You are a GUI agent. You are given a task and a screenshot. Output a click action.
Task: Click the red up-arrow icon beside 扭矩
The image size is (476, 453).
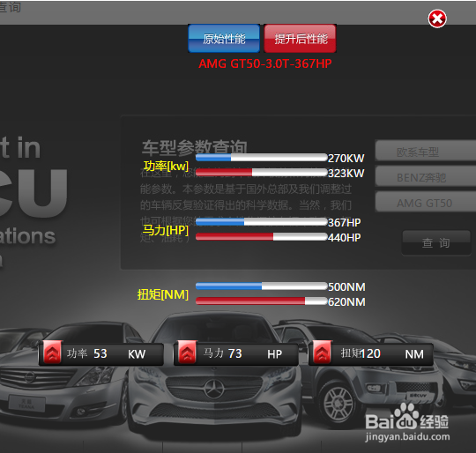tap(322, 353)
